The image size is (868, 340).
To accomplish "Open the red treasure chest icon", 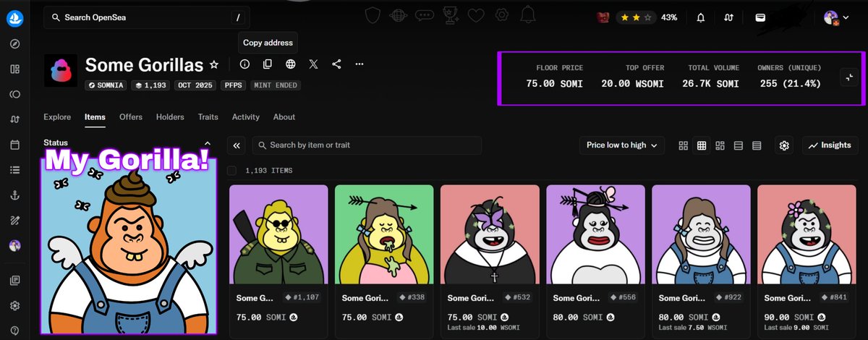I will [x=603, y=17].
